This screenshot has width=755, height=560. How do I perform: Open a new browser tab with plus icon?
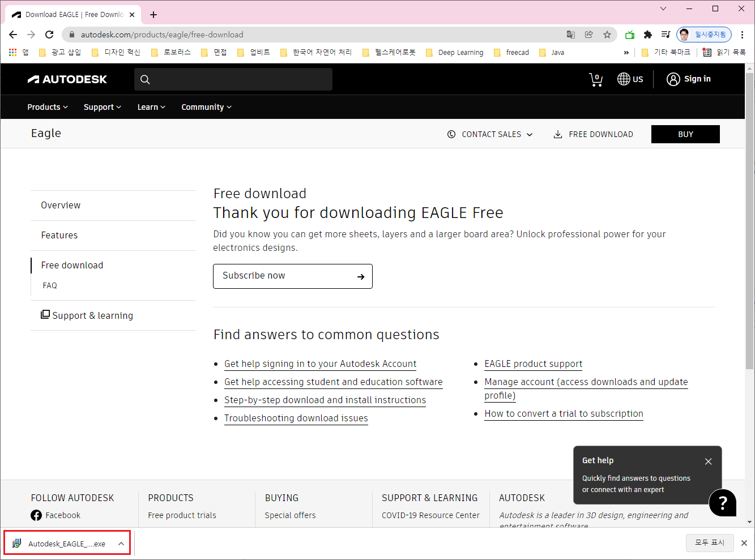[153, 15]
